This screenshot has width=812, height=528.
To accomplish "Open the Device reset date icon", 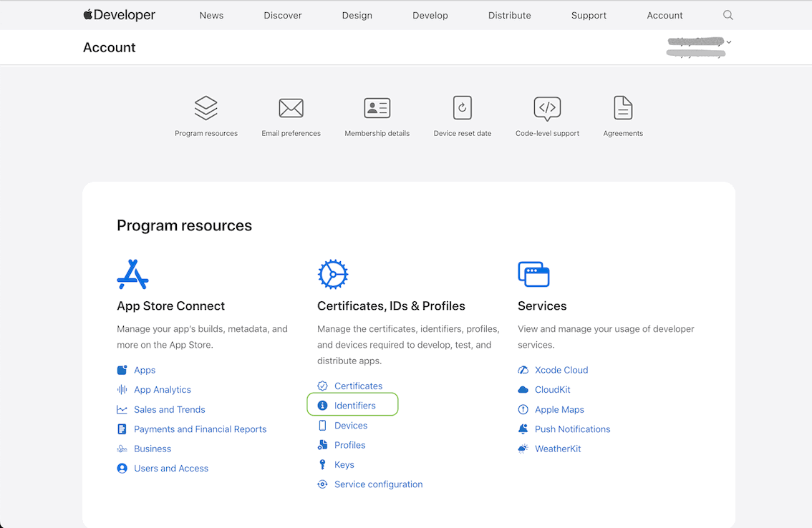I will pos(463,107).
